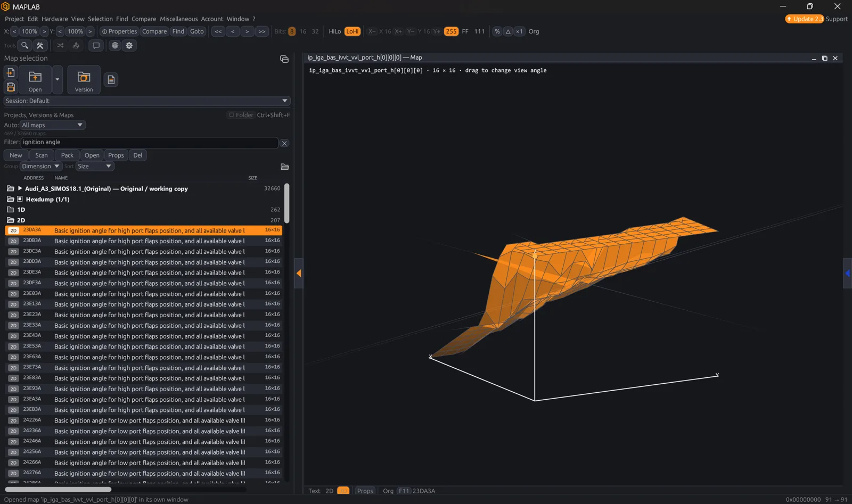
Task: Click the globe icon in Tools row
Action: point(114,45)
